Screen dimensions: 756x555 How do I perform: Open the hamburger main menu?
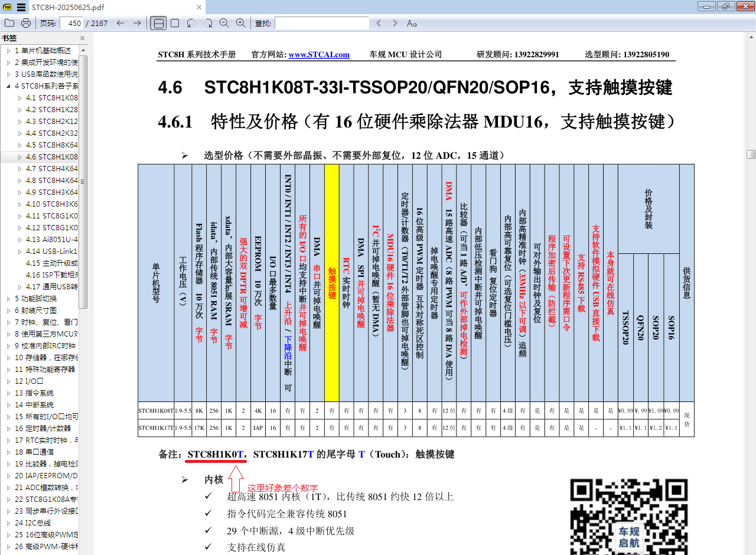point(21,7)
